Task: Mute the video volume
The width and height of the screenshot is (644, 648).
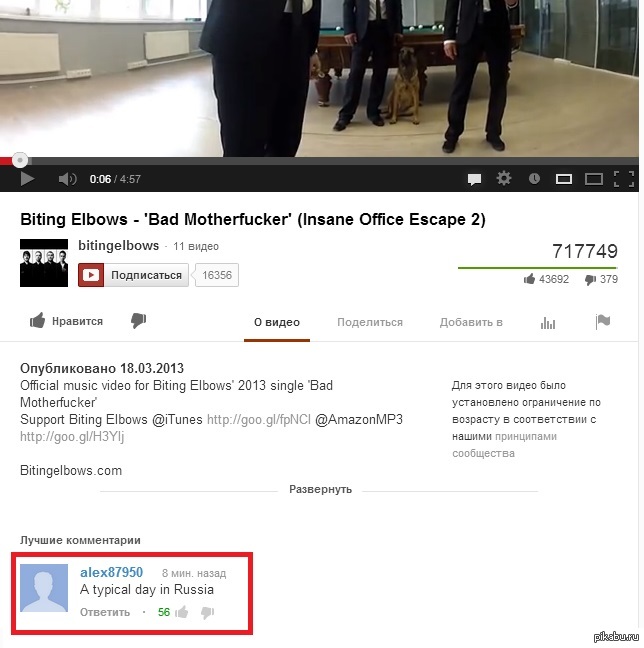Action: click(67, 179)
